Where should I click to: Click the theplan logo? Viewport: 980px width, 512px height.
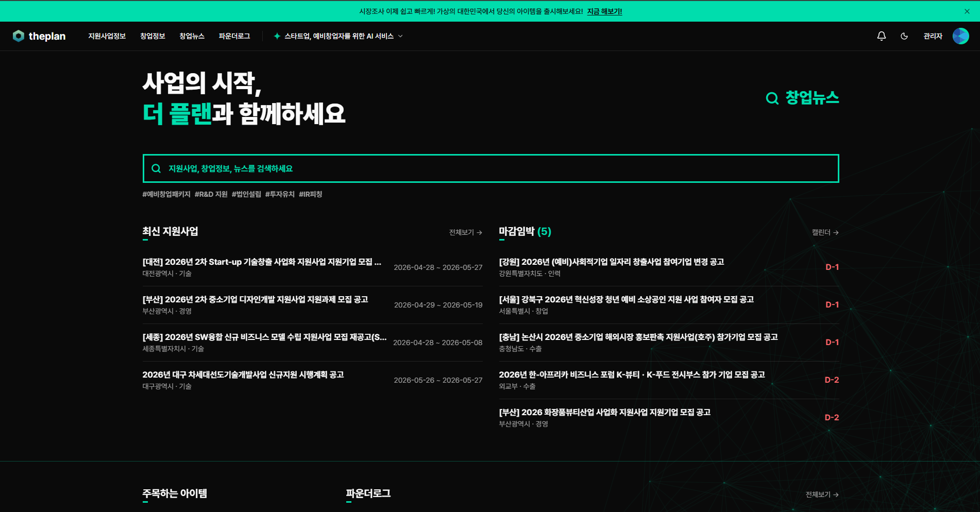click(39, 36)
